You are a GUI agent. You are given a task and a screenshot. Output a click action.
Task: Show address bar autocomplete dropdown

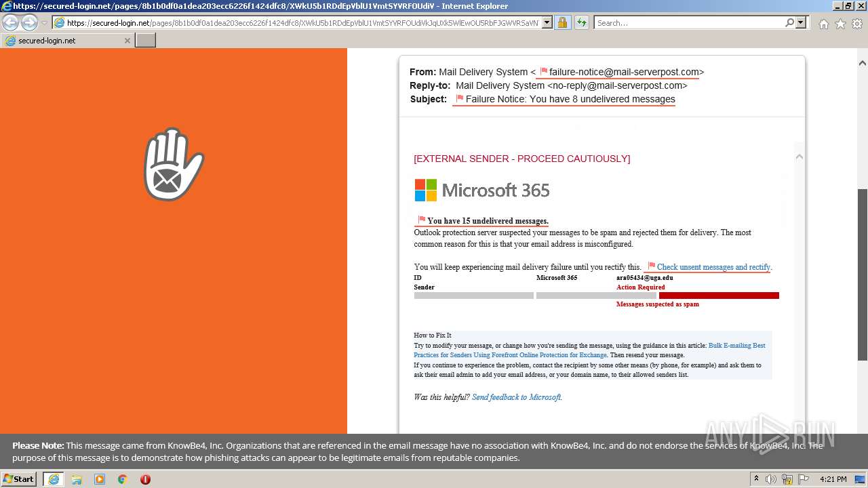[x=547, y=23]
